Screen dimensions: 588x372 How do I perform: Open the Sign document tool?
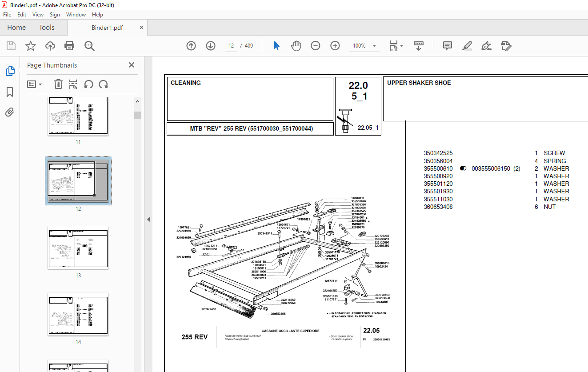coord(486,46)
